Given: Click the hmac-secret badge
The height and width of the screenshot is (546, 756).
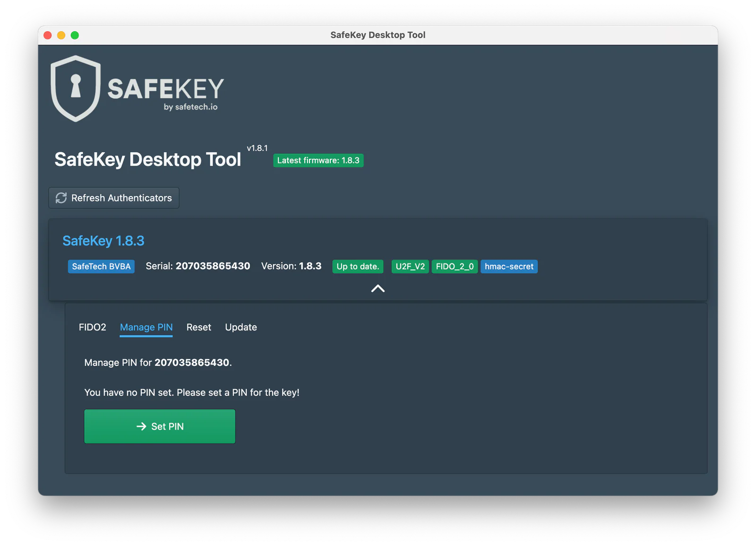Looking at the screenshot, I should click(509, 267).
